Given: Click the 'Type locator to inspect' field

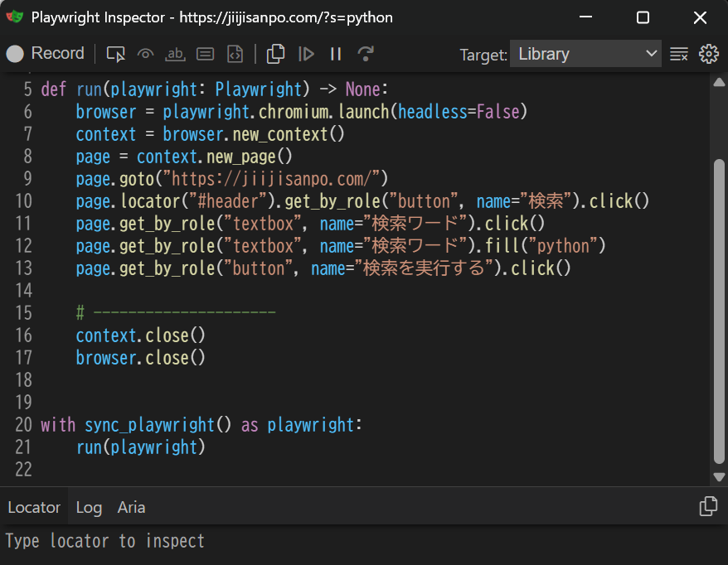Looking at the screenshot, I should pos(364,541).
